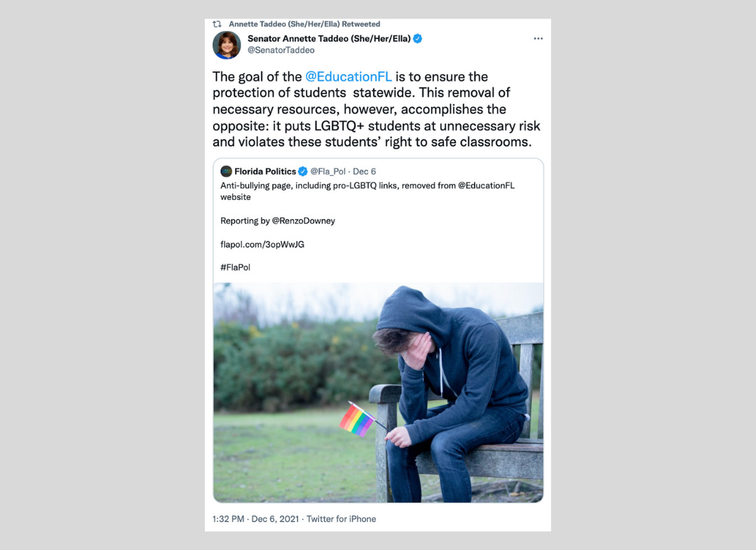
Task: Click the Florida Politics verified badge
Action: (303, 171)
